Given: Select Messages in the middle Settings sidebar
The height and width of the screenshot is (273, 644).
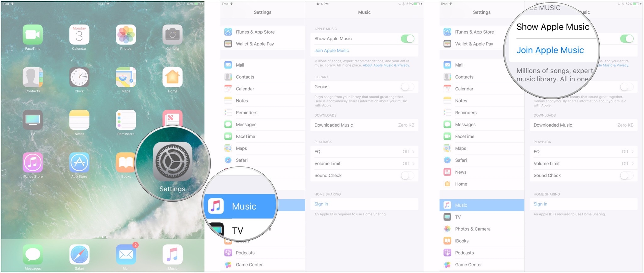Looking at the screenshot, I should 263,124.
